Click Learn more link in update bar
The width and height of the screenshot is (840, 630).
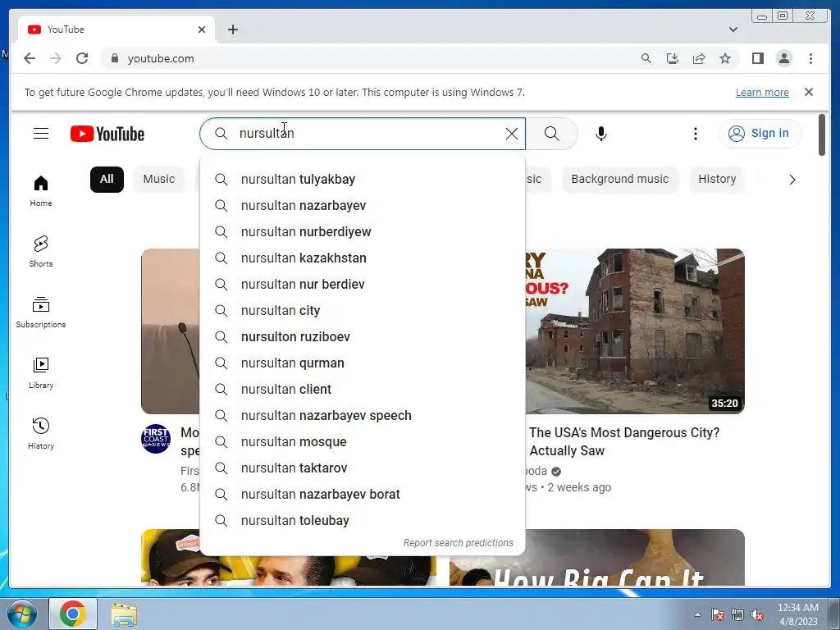(762, 92)
